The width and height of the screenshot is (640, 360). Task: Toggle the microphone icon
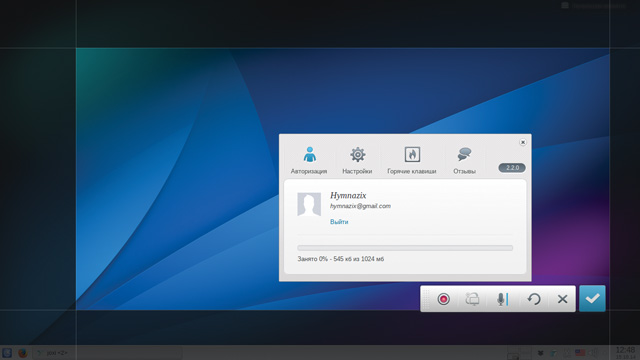502,299
